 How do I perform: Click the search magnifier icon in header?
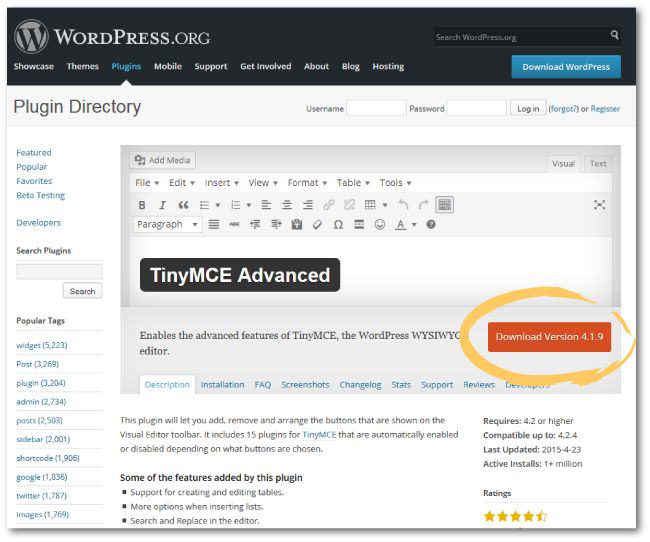pyautogui.click(x=614, y=35)
